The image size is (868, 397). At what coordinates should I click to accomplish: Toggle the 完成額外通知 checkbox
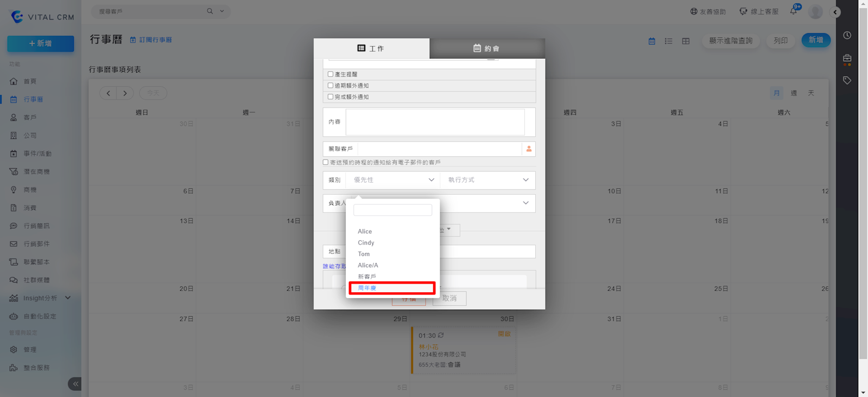tap(330, 97)
